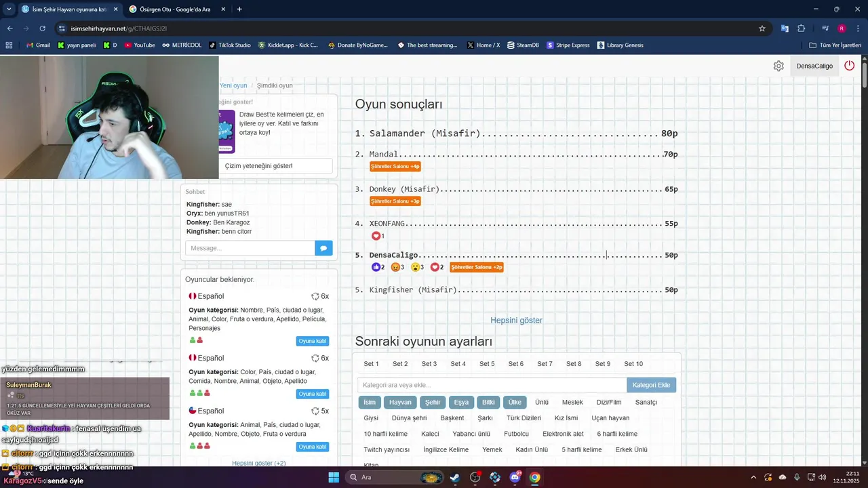Expand waiting games with Hepsini göster (+2)

[x=259, y=463]
